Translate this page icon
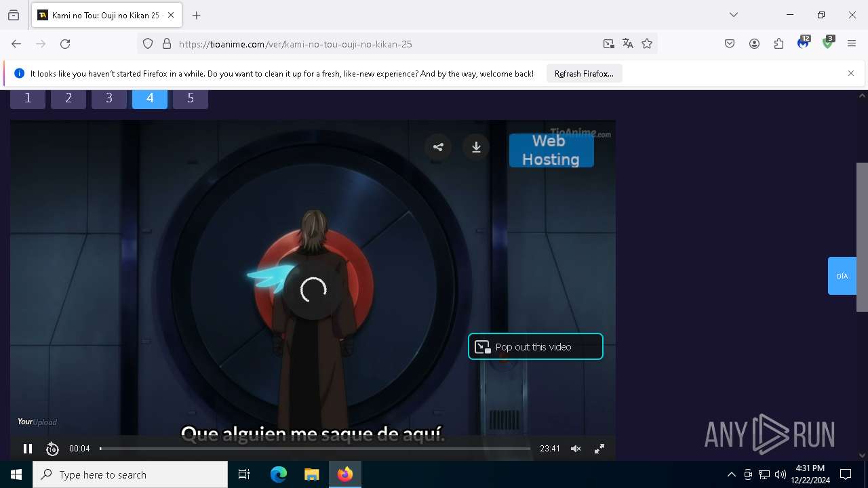The width and height of the screenshot is (868, 488). (628, 44)
